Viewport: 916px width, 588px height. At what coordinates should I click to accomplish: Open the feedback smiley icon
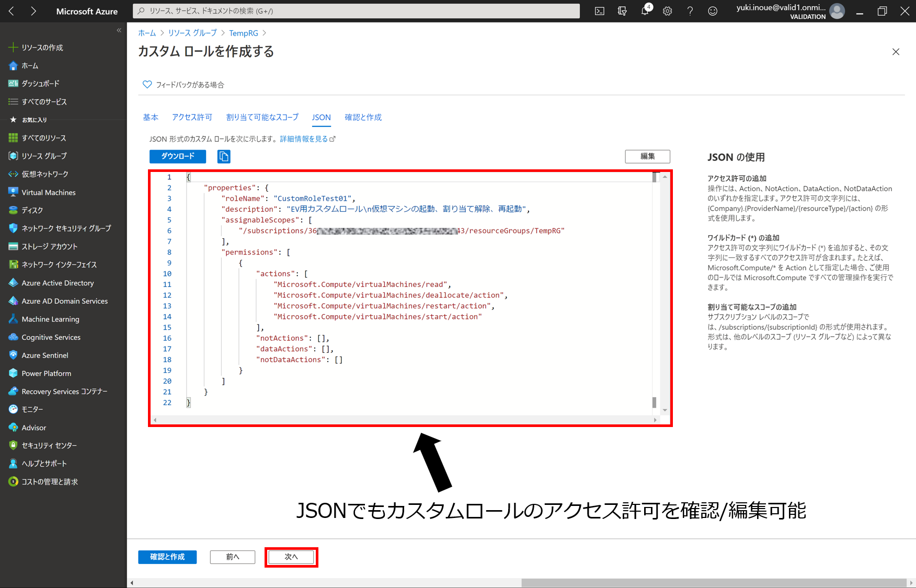click(x=713, y=11)
